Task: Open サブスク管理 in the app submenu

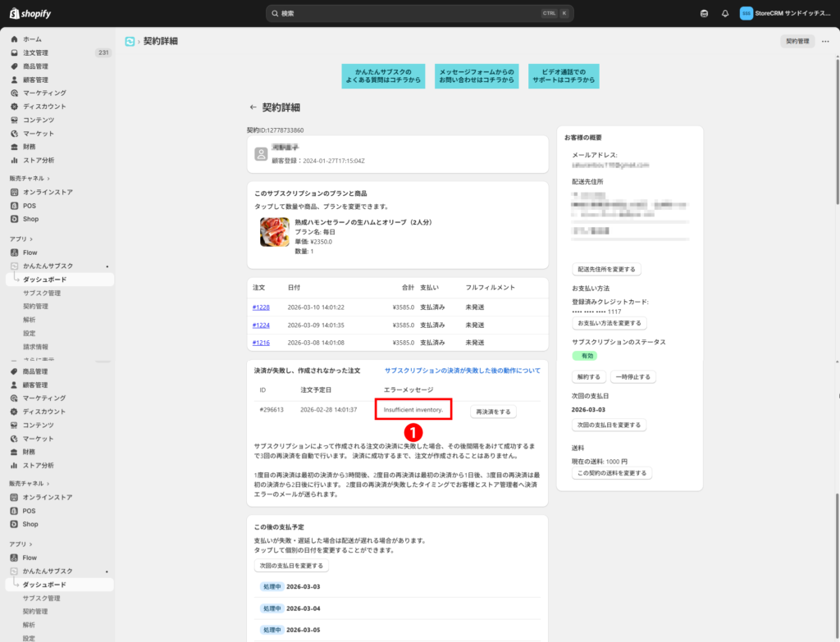Action: click(x=41, y=293)
